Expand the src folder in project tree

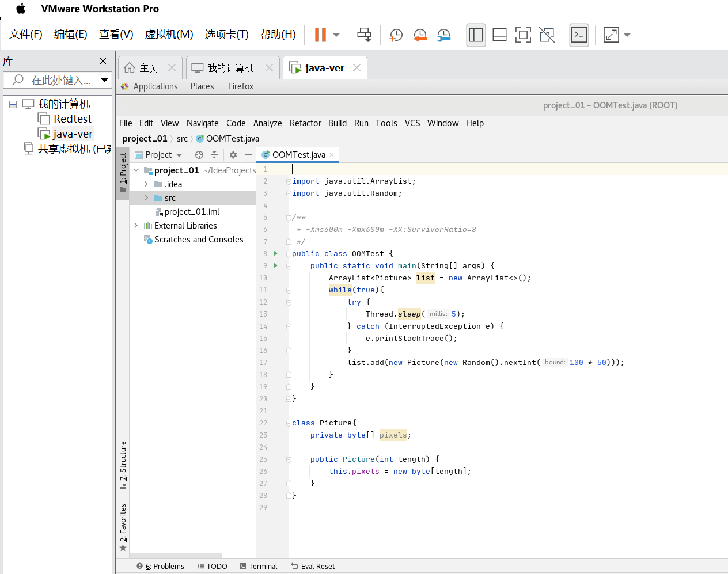(x=146, y=198)
